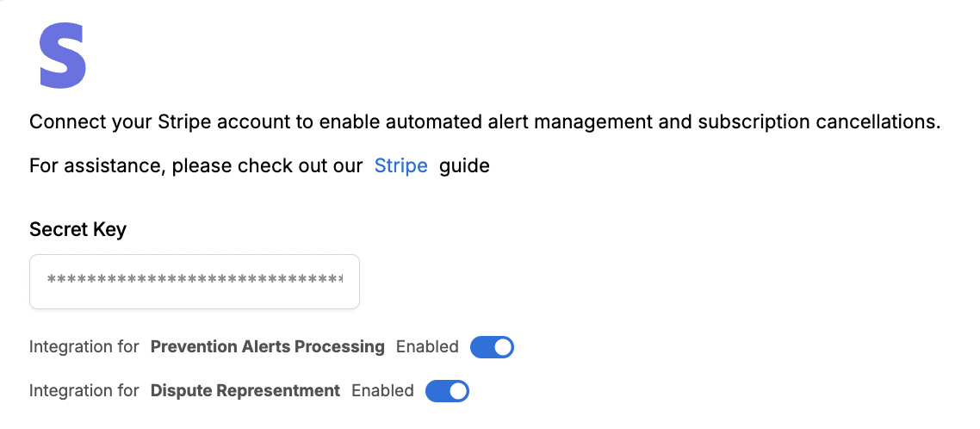Screen dimensions: 980x429
Task: Turn off the Dispute Representment toggle
Action: coord(447,391)
